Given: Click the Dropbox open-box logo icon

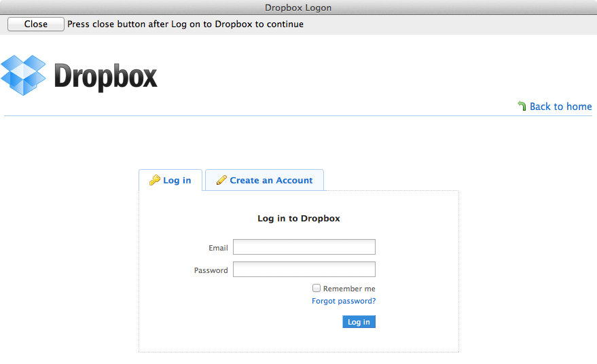Looking at the screenshot, I should 23,75.
